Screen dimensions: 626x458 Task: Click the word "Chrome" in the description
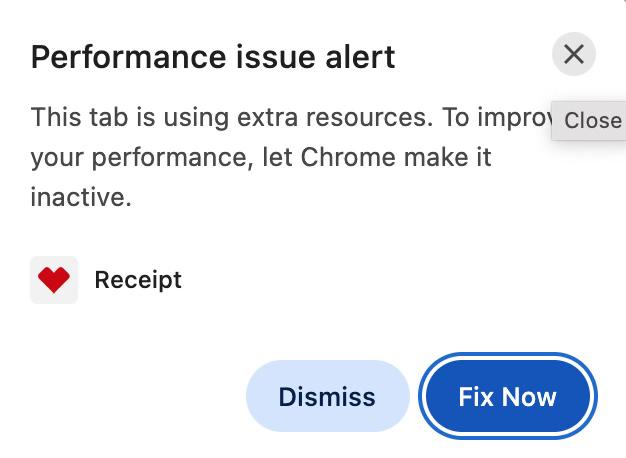tap(348, 157)
